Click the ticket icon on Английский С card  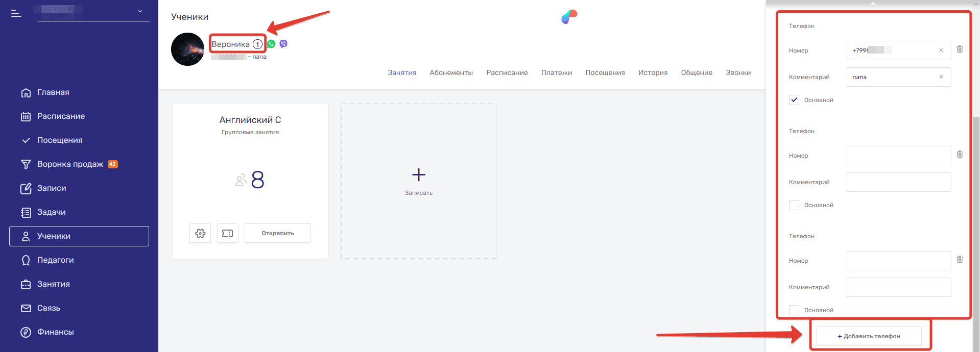(x=228, y=233)
